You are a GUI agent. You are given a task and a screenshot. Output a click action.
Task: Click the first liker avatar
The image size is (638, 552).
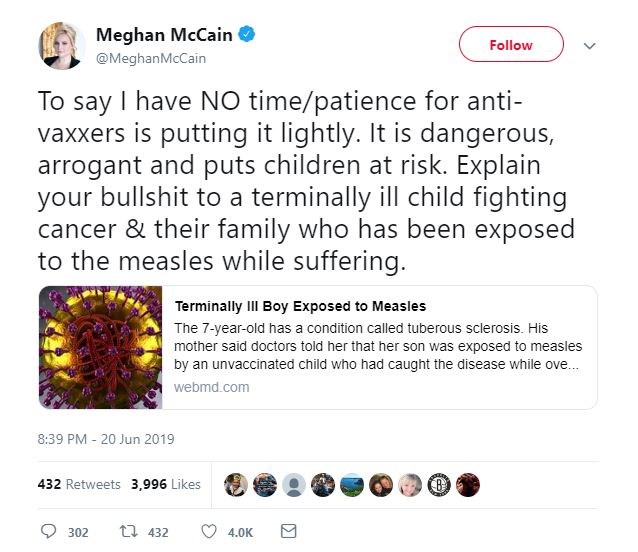pyautogui.click(x=236, y=484)
